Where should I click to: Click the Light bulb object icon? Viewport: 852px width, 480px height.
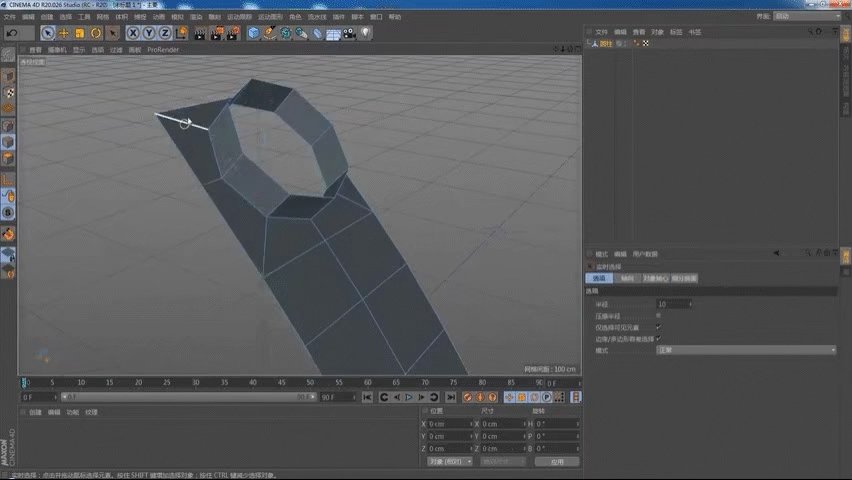(x=366, y=33)
